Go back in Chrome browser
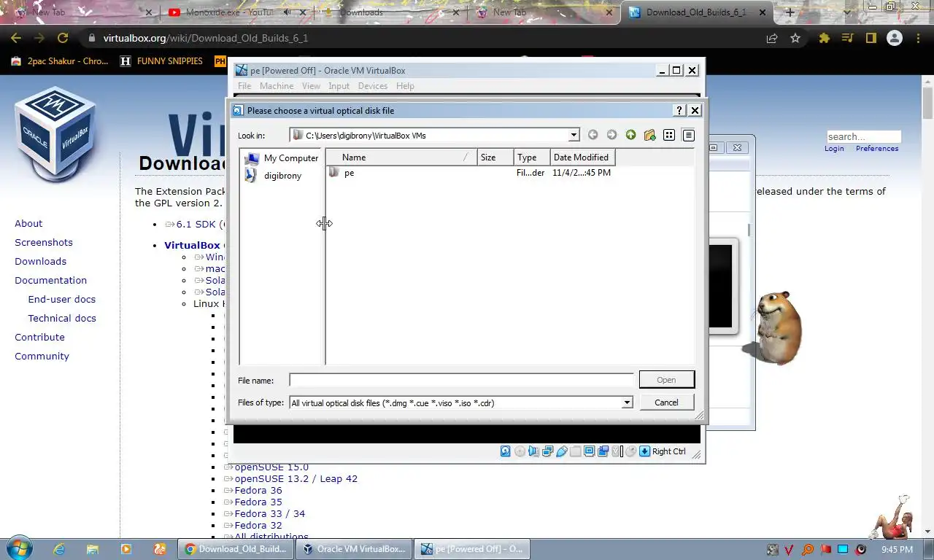This screenshot has height=560, width=934. pos(16,38)
